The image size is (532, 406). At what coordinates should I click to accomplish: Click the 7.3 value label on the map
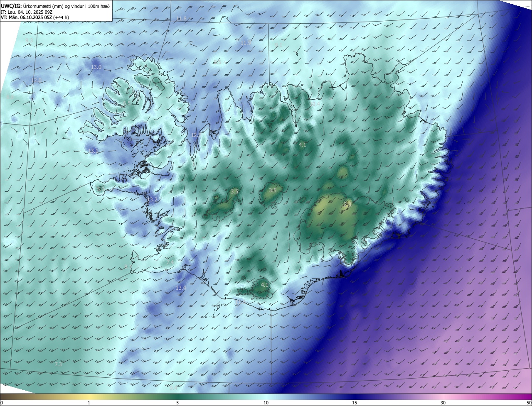(x=58, y=364)
